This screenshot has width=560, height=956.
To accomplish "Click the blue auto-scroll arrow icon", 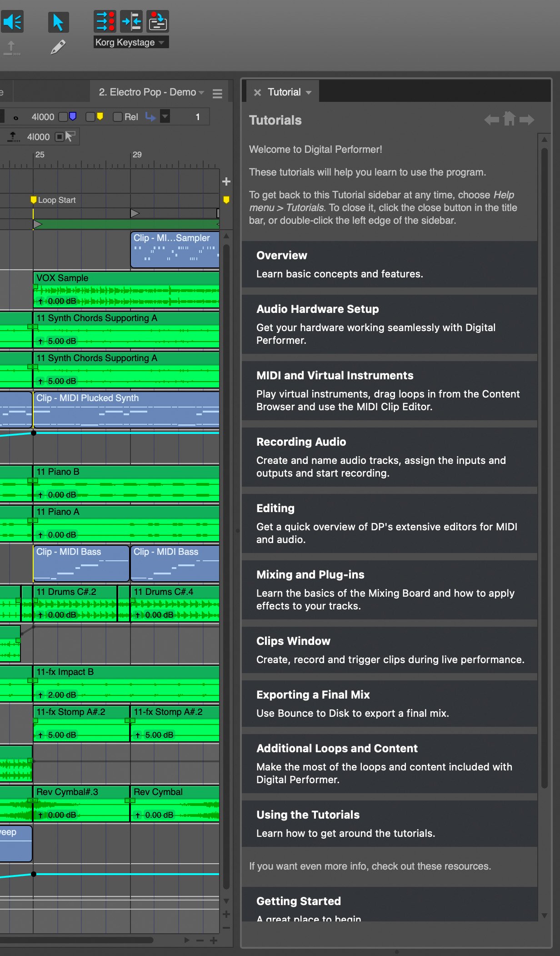I will click(x=150, y=117).
